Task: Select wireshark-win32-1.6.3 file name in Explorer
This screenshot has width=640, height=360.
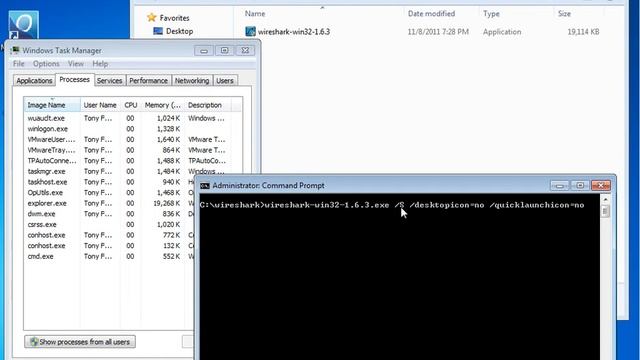Action: 294,31
